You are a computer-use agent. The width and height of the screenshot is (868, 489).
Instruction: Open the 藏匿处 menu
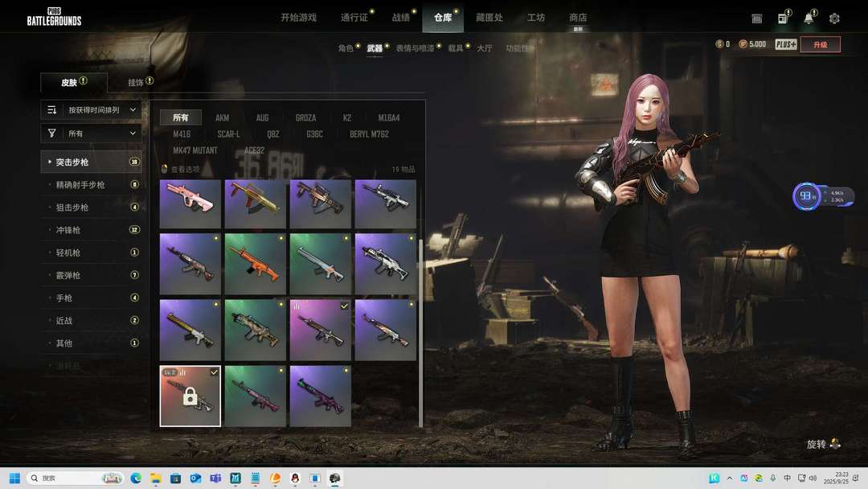(489, 18)
